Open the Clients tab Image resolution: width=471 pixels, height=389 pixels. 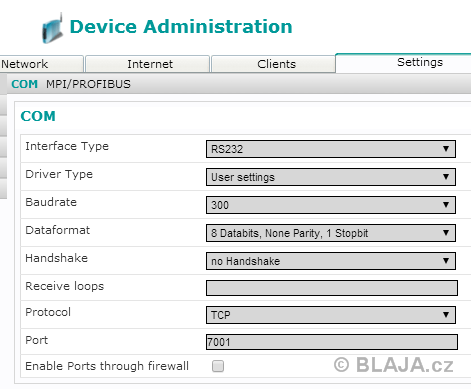tap(273, 64)
